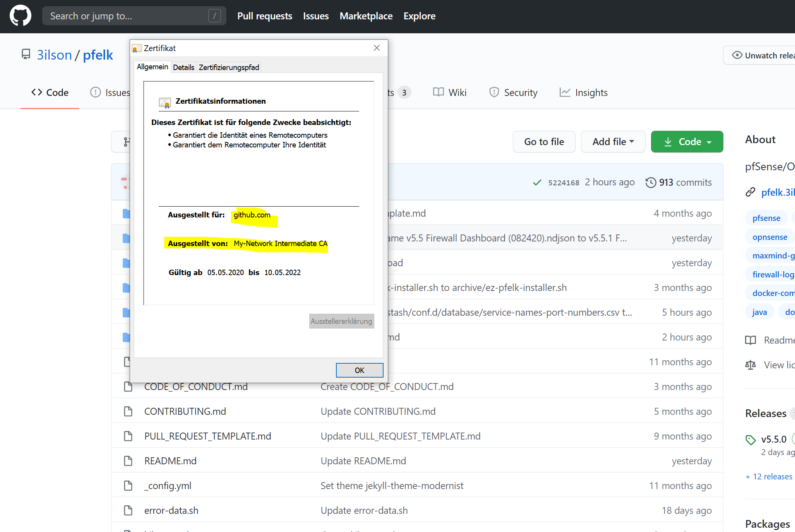The height and width of the screenshot is (532, 795).
Task: Focus the Search or jump to field
Action: (x=134, y=16)
